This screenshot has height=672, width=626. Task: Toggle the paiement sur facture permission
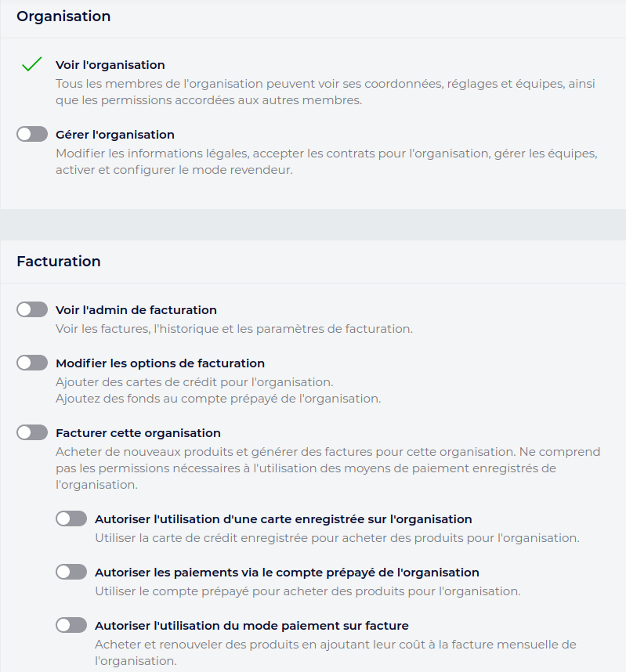pyautogui.click(x=71, y=626)
